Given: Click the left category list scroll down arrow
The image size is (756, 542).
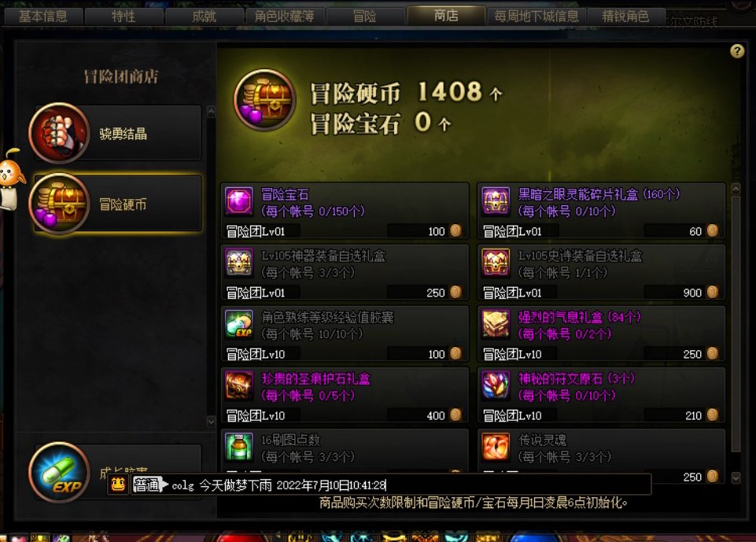Looking at the screenshot, I should pyautogui.click(x=211, y=422).
